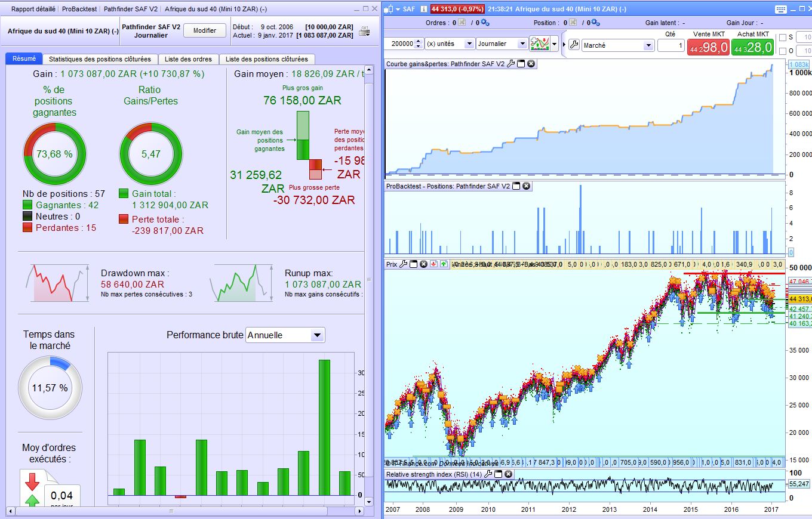Click the RSI value label 55,247
Screen dimensions: 812x519
(x=799, y=484)
